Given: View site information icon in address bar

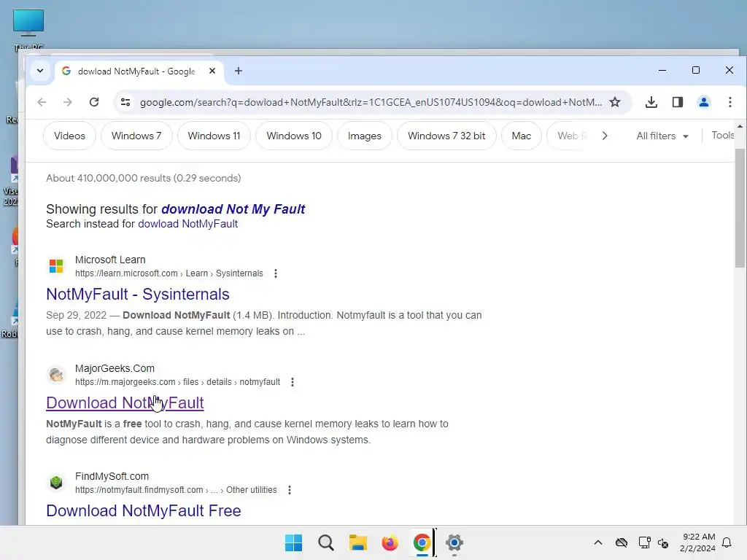Looking at the screenshot, I should click(x=125, y=102).
